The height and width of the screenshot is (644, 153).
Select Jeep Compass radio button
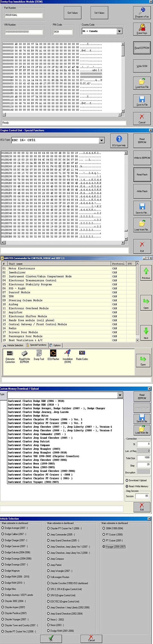point(48,558)
